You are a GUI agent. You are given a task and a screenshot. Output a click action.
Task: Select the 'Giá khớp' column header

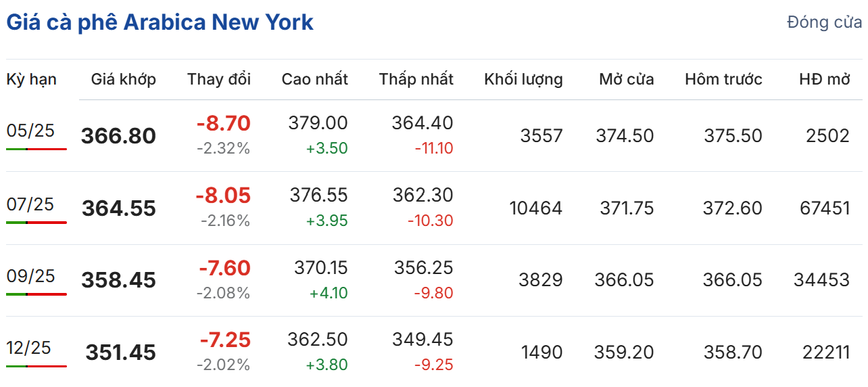coord(124,79)
